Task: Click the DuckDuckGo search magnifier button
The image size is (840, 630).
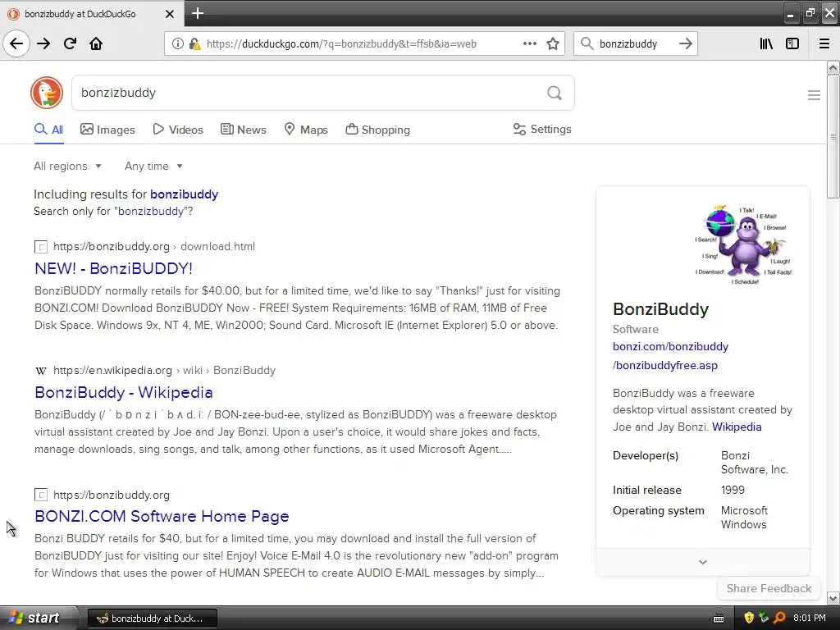Action: (555, 94)
